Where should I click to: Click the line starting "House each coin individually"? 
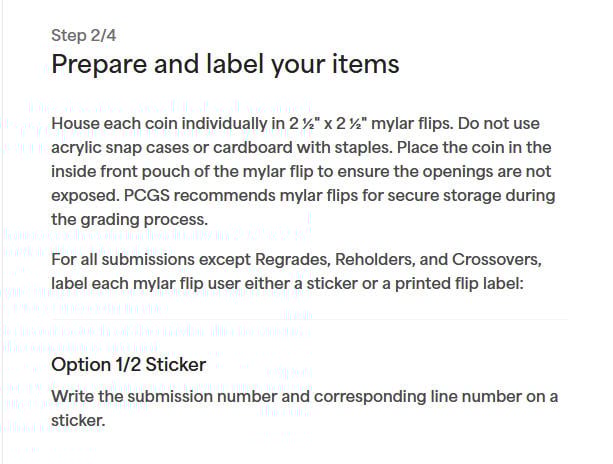(296, 124)
